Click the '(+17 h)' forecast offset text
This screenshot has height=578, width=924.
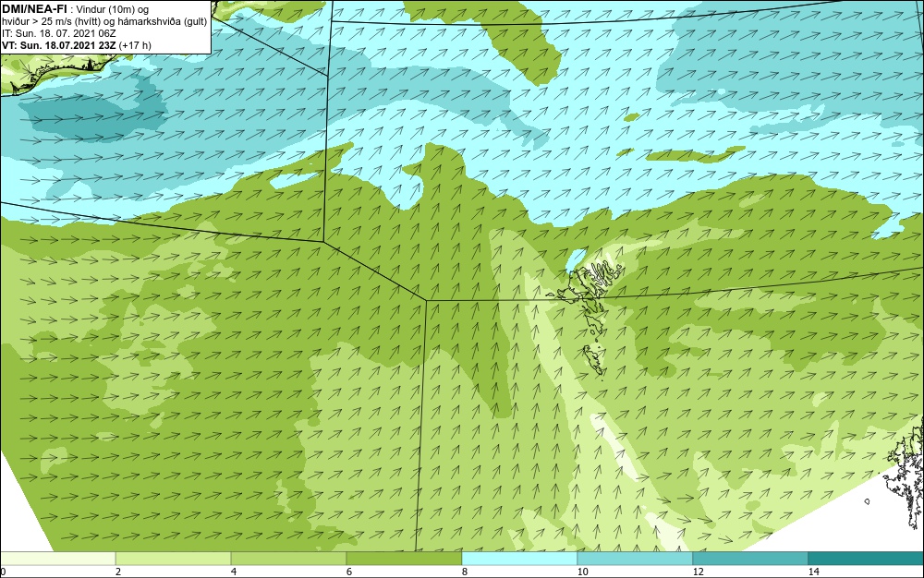tap(135, 44)
